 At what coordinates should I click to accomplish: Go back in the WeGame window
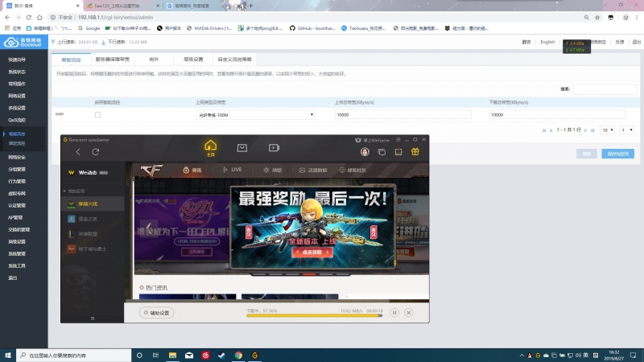coord(78,151)
